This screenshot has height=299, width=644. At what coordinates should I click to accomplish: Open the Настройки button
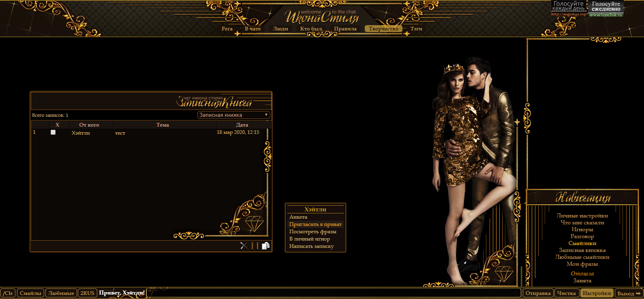click(x=597, y=293)
